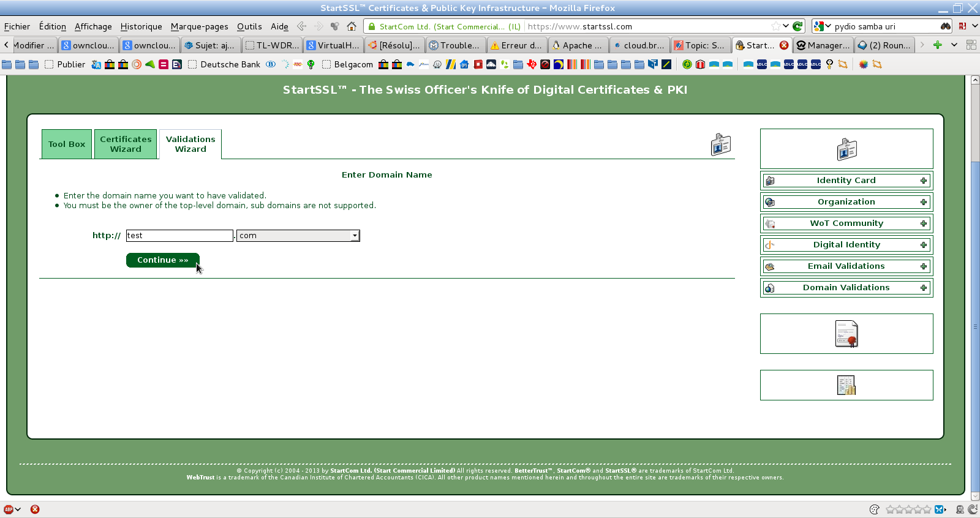
Task: Open the Historique menu
Action: point(141,26)
